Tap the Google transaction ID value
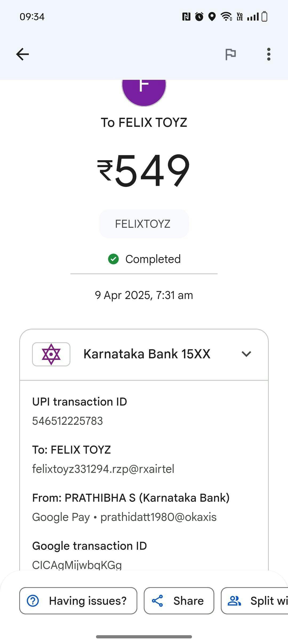This screenshot has height=644, width=288. pyautogui.click(x=77, y=565)
